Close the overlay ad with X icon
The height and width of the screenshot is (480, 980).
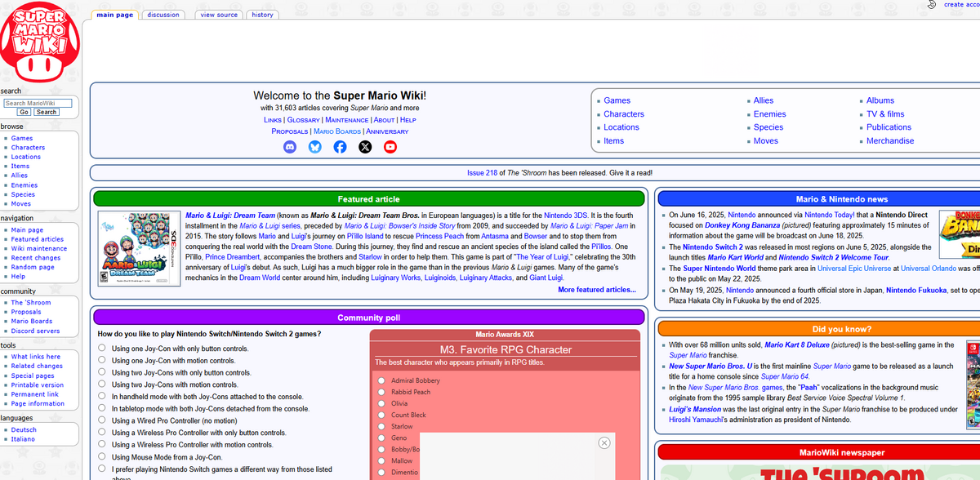click(x=604, y=442)
